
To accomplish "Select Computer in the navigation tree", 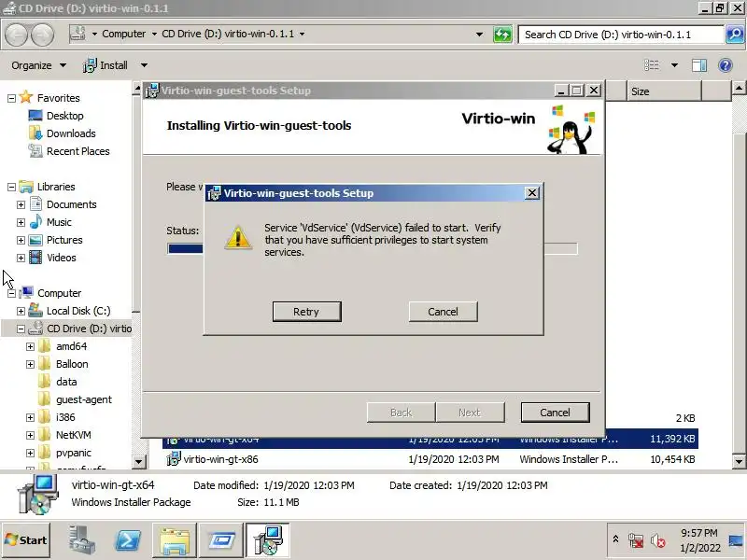I will (x=59, y=293).
